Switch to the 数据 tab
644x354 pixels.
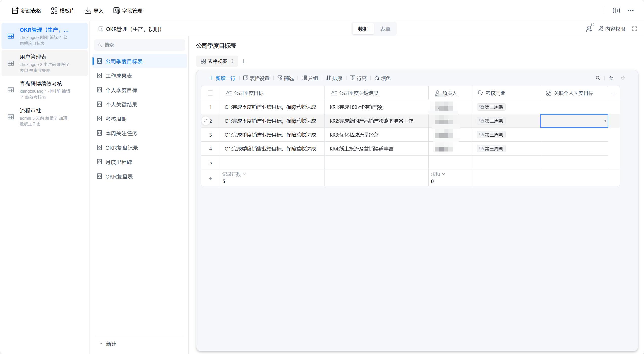pos(363,29)
